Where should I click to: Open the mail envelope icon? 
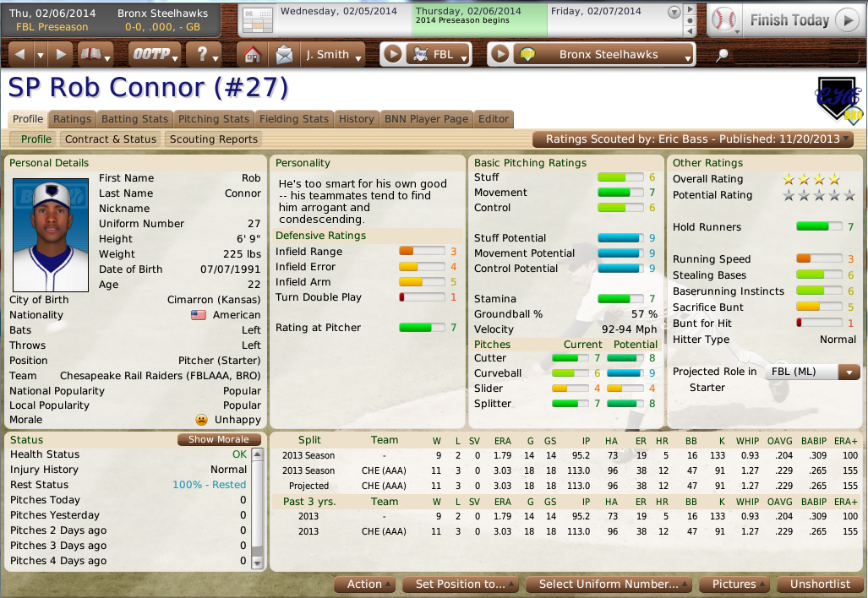click(285, 52)
